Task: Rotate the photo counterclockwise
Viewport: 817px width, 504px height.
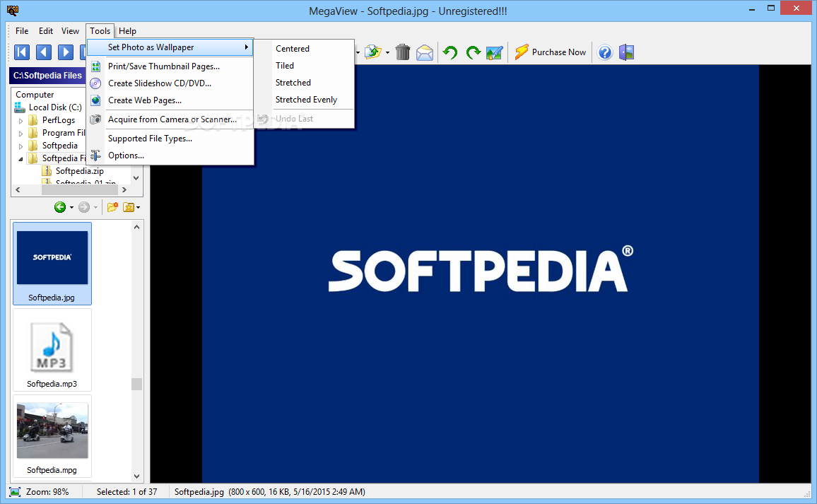Action: (x=450, y=52)
